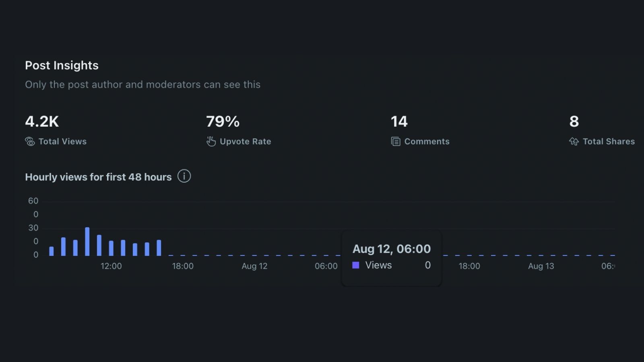Click the 79% Upvote Rate figure
Screen dimensions: 644x362
tap(222, 121)
